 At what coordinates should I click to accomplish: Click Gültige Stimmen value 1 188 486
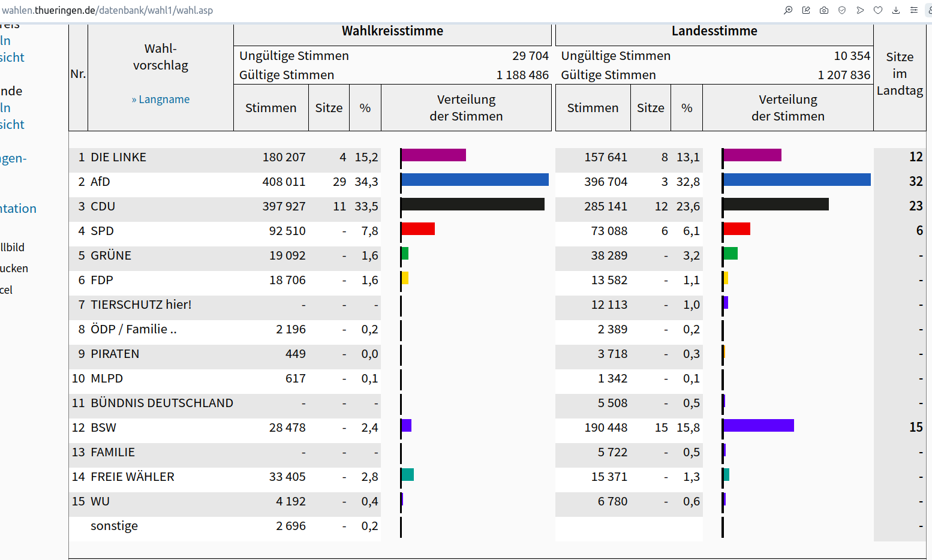click(522, 75)
